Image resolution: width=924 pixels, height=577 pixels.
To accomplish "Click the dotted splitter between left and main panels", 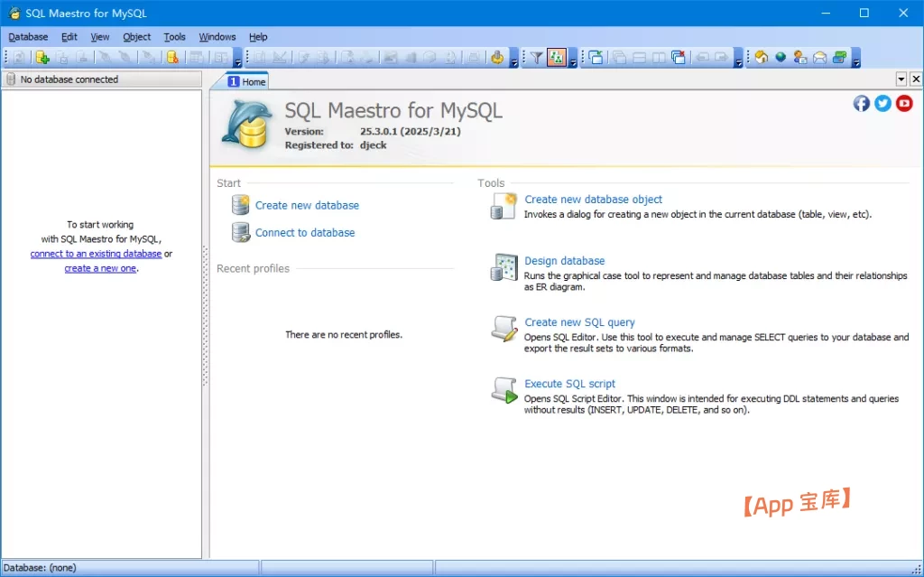I will click(206, 316).
